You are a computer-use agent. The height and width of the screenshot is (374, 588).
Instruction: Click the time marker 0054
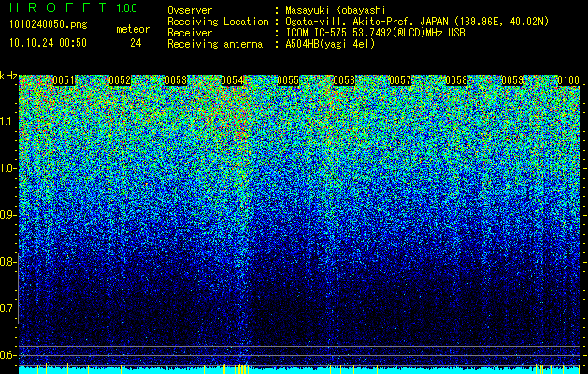tap(232, 80)
